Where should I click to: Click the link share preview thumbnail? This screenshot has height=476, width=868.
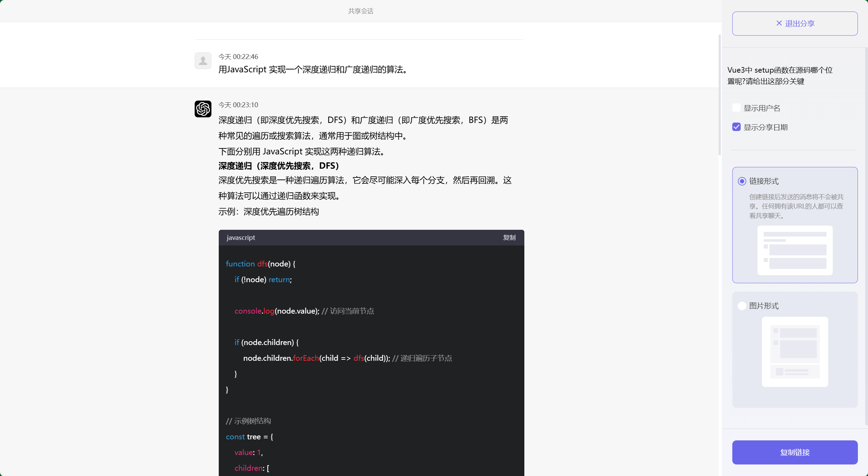tap(795, 250)
